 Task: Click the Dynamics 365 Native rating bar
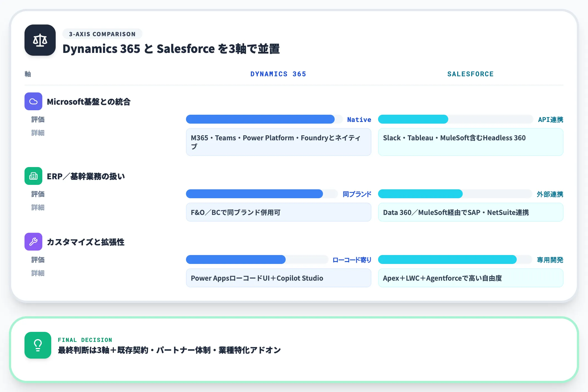(264, 119)
